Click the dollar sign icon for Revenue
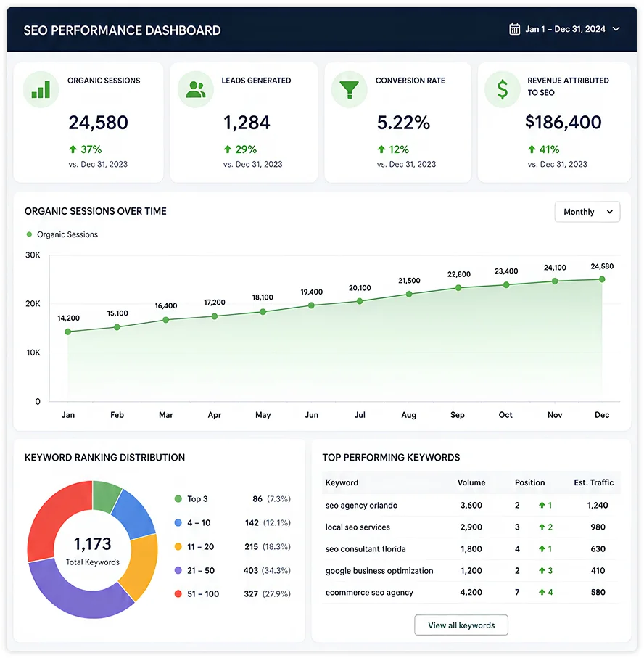This screenshot has width=644, height=658. 502,89
